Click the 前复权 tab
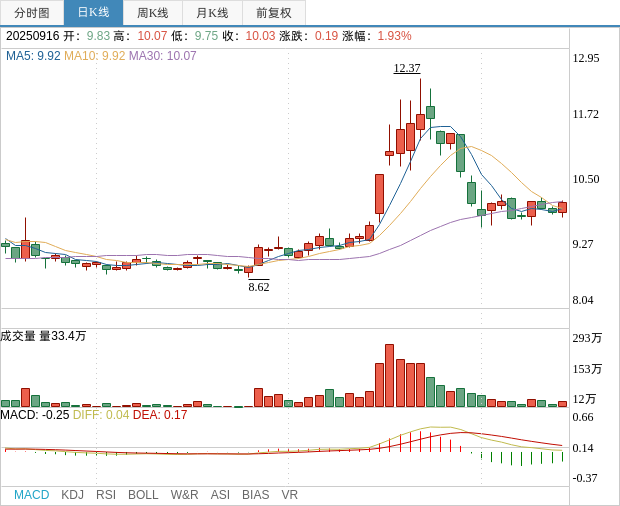The width and height of the screenshot is (620, 506). point(274,13)
